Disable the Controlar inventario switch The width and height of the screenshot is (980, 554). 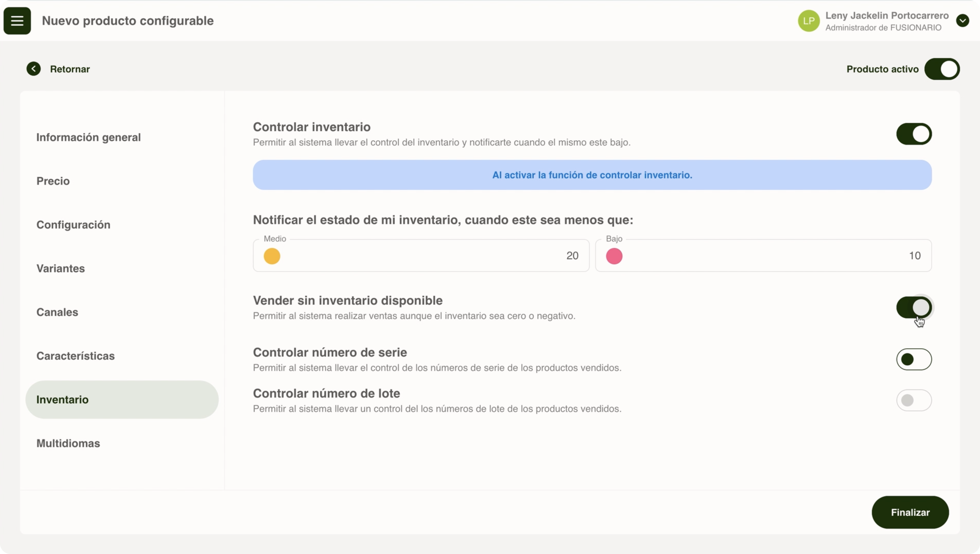coord(914,134)
